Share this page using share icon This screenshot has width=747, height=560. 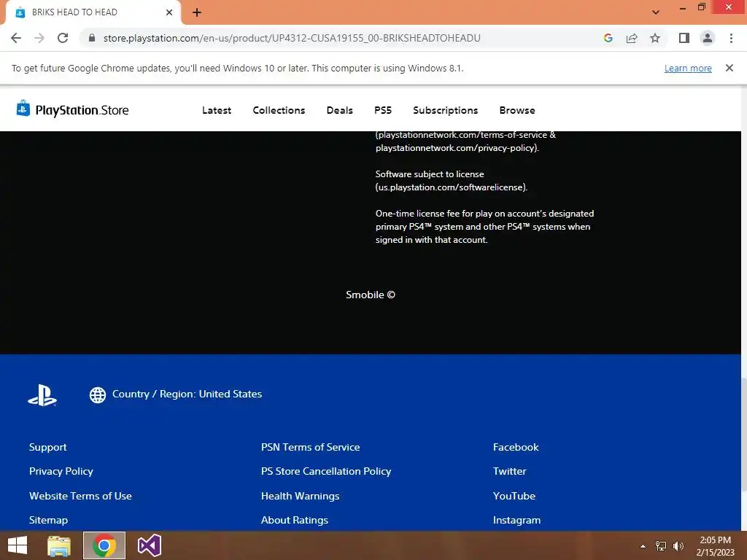632,38
